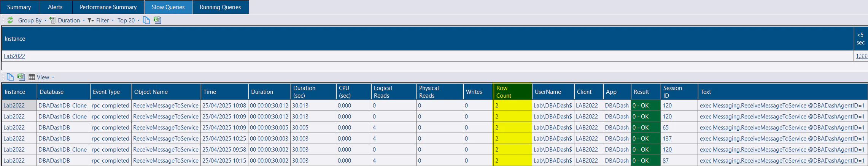Open the query text link in the 10:08 row
This screenshot has width=868, height=166.
click(x=782, y=106)
